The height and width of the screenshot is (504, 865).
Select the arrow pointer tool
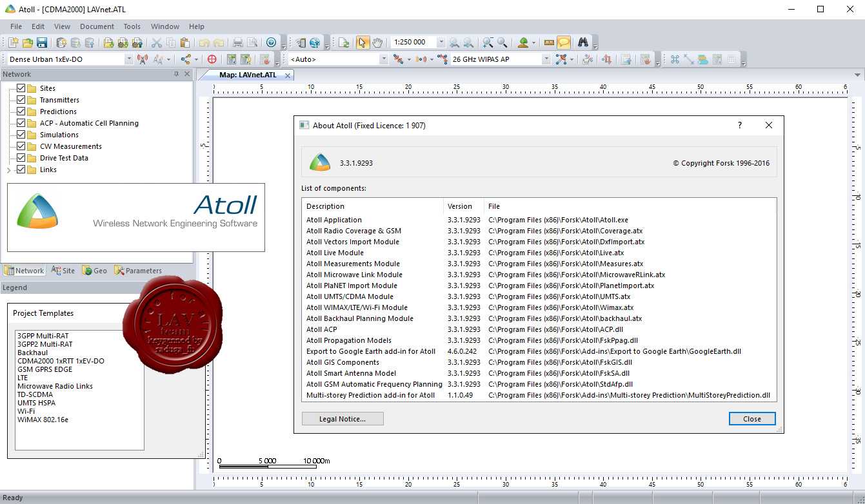pos(363,43)
